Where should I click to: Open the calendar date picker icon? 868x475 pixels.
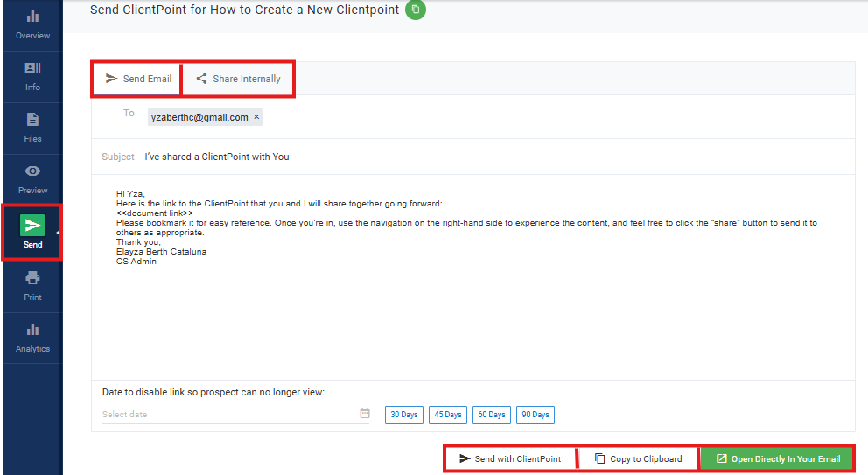(365, 413)
